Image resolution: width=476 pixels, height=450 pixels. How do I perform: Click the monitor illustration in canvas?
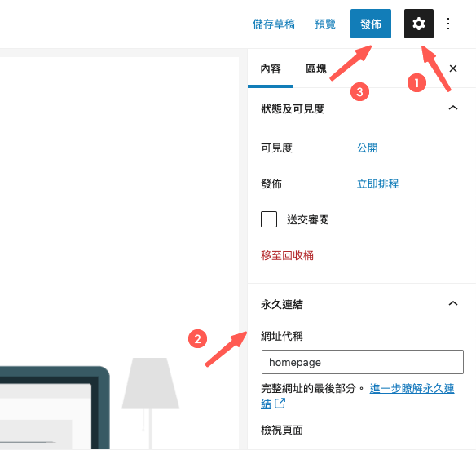(x=55, y=408)
